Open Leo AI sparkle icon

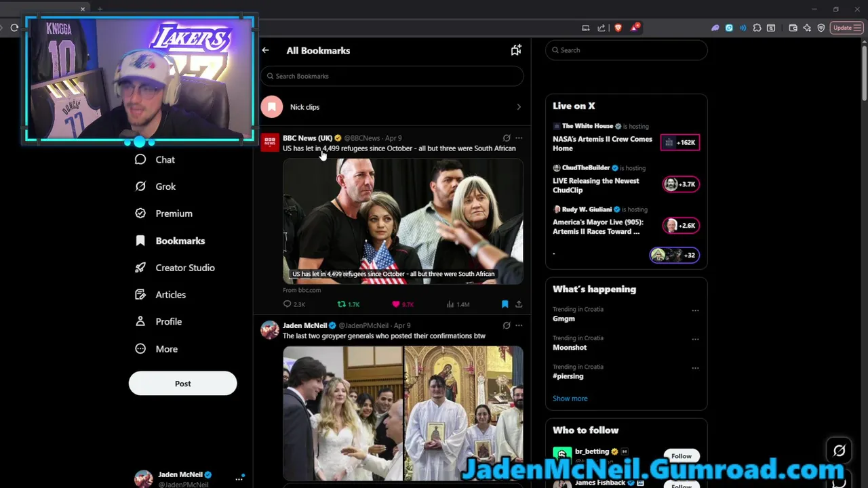pyautogui.click(x=807, y=28)
